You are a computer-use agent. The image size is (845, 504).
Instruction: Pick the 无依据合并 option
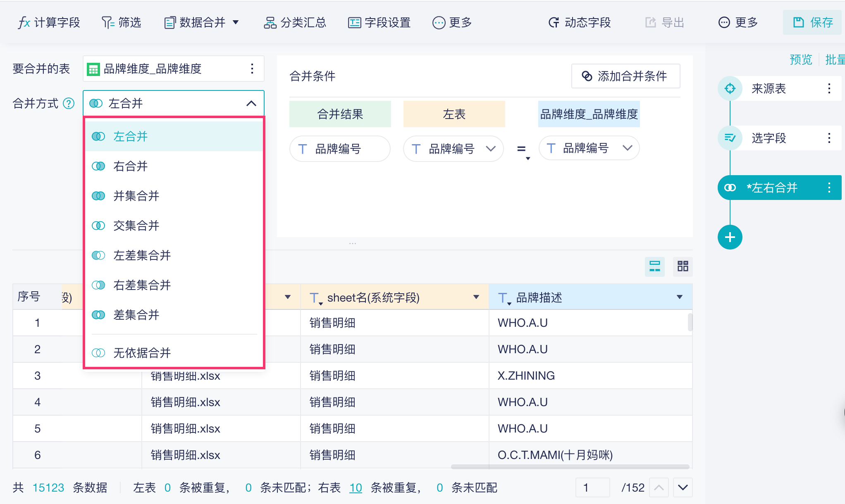[142, 353]
